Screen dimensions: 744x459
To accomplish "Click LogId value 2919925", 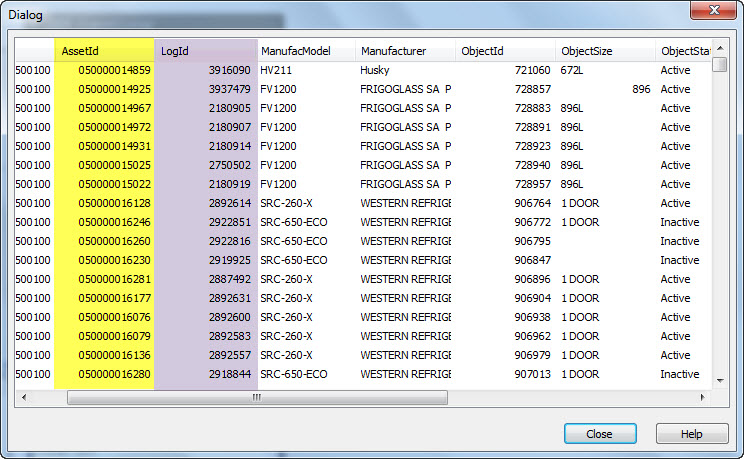I will (x=230, y=260).
